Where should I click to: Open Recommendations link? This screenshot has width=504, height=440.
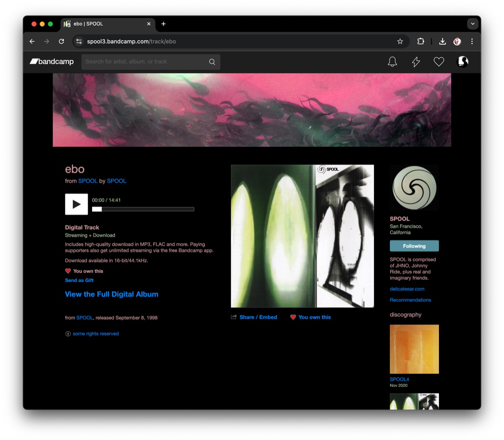(410, 300)
